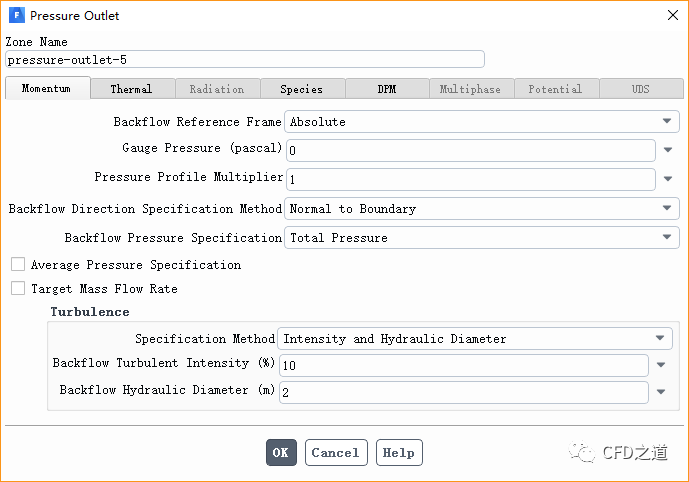Select the Species tab

click(x=301, y=89)
